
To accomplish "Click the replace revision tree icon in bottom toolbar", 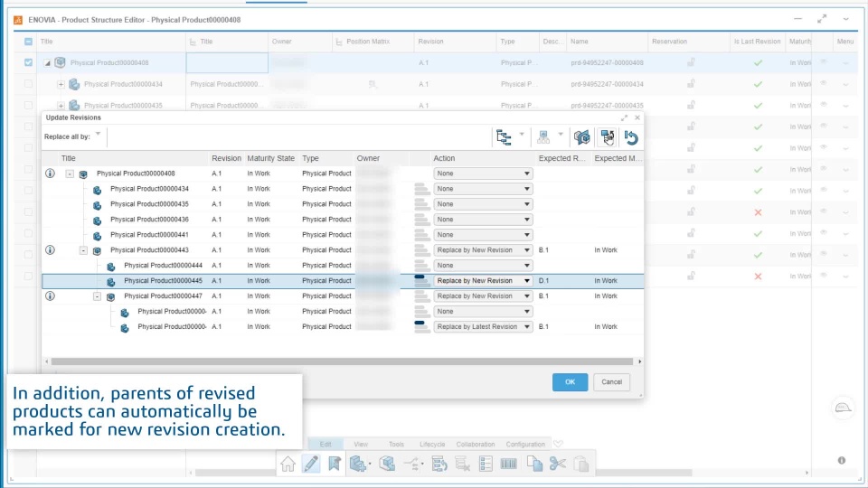I will pyautogui.click(x=439, y=464).
